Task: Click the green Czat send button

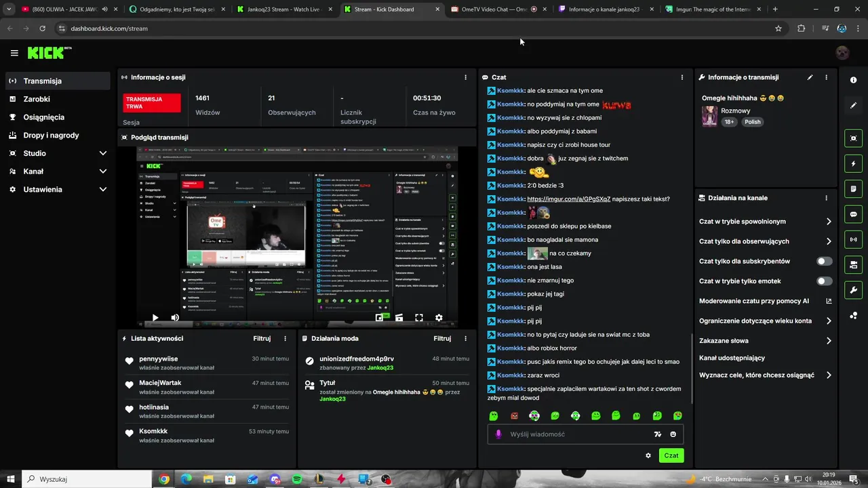Action: (671, 455)
